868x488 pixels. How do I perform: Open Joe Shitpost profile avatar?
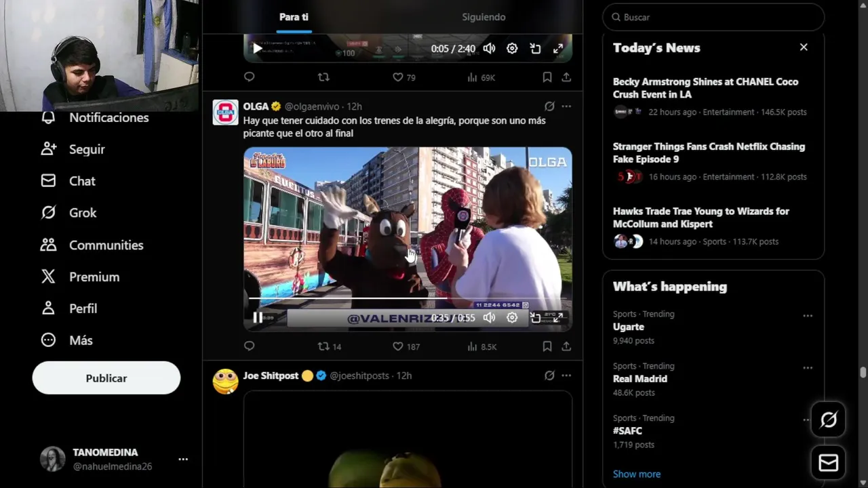[225, 382]
